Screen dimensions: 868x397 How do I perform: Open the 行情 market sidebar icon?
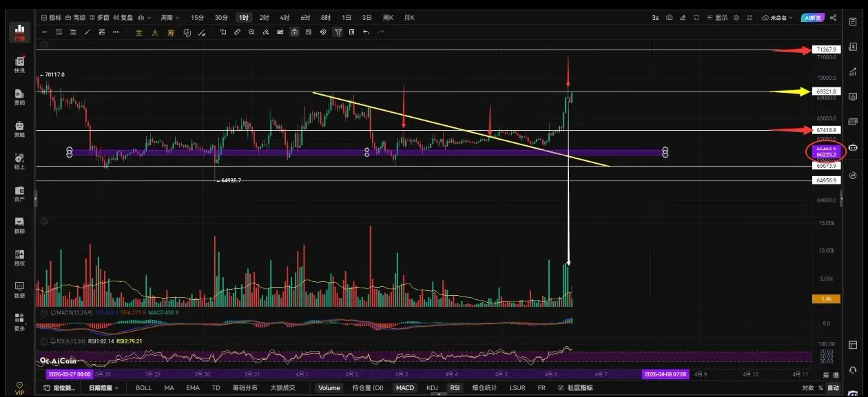tap(19, 32)
